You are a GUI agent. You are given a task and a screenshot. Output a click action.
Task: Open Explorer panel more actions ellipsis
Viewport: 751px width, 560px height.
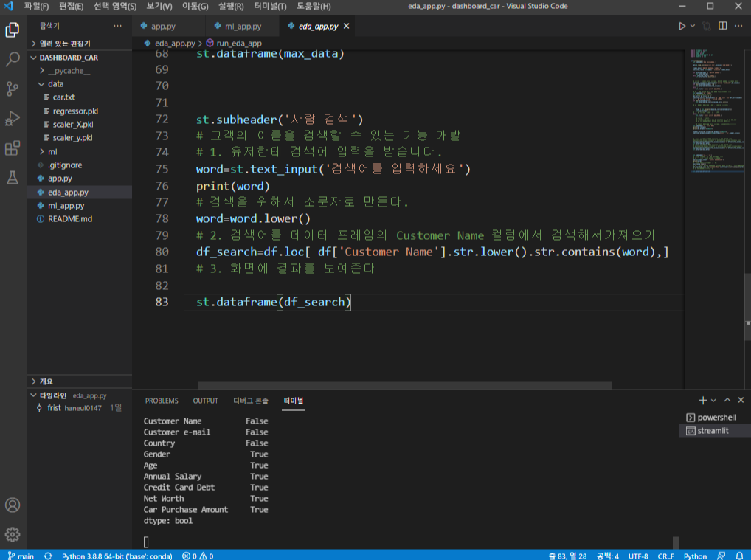coord(117,26)
